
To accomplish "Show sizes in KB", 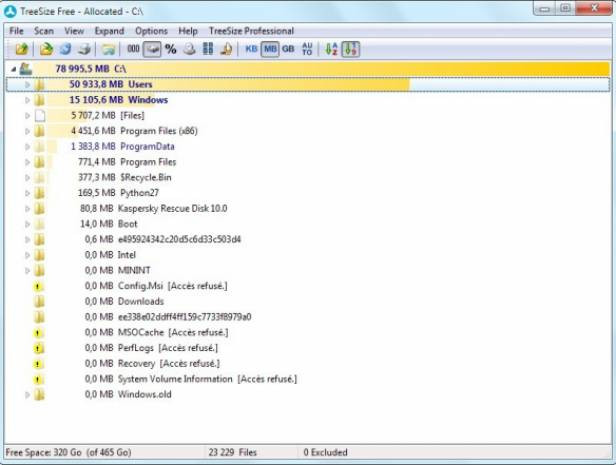I will pos(251,49).
